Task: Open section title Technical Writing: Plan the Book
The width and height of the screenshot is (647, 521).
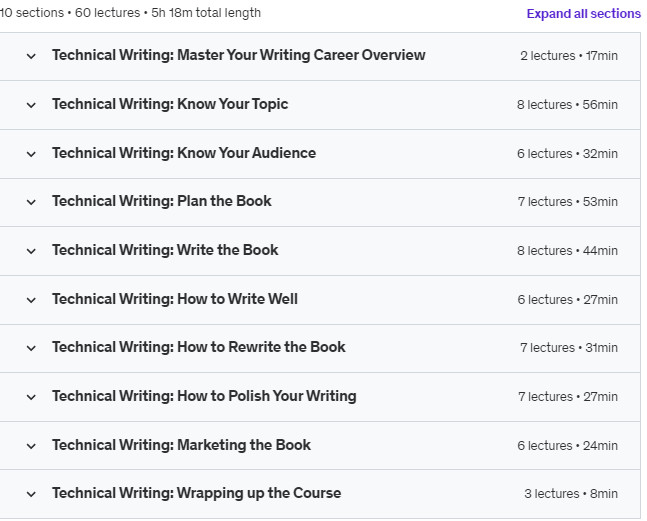Action: [162, 201]
